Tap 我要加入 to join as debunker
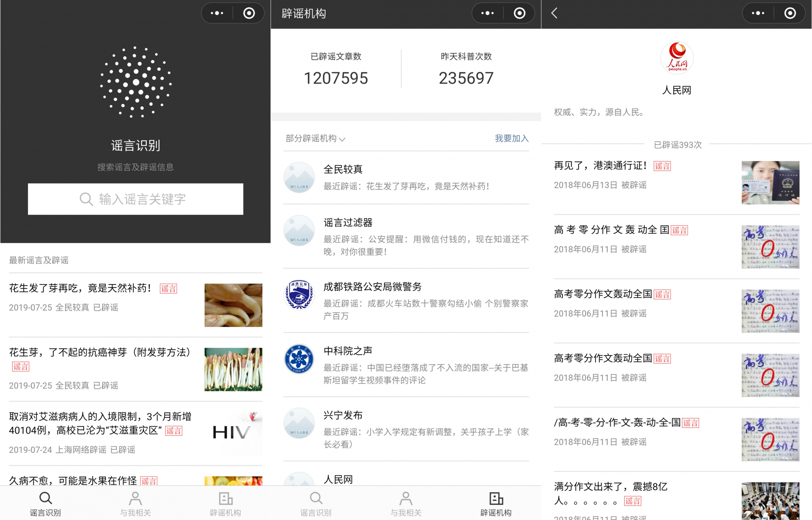 [511, 138]
